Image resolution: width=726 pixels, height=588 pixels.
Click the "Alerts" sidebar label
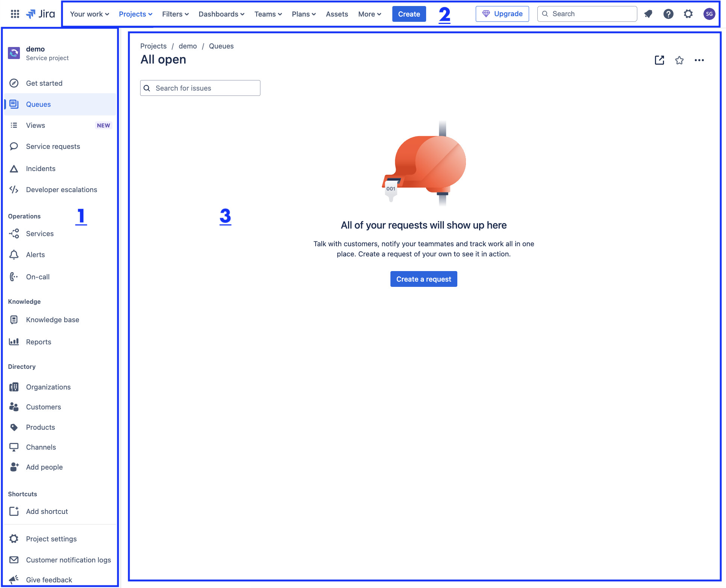[35, 255]
